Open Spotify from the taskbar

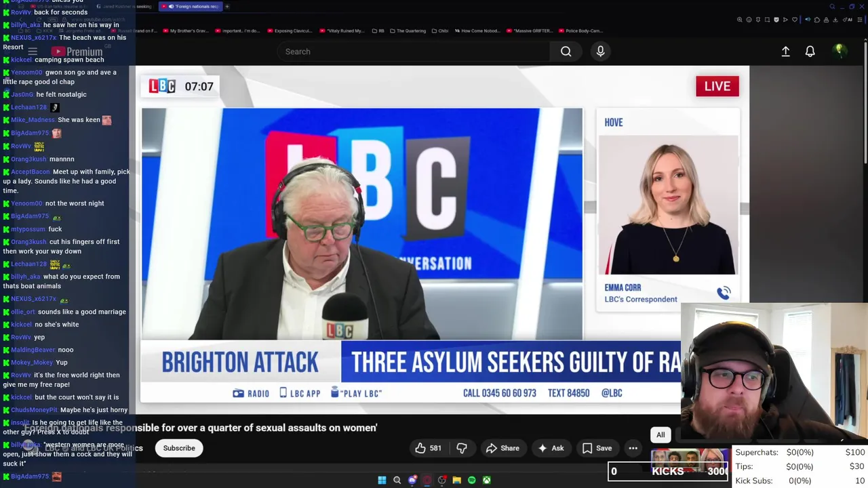pyautogui.click(x=471, y=480)
